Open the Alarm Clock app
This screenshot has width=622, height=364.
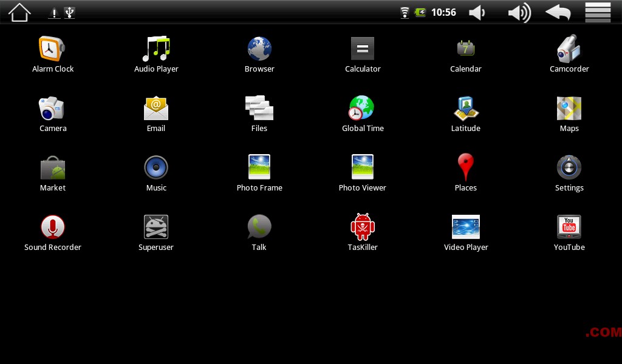coord(52,49)
